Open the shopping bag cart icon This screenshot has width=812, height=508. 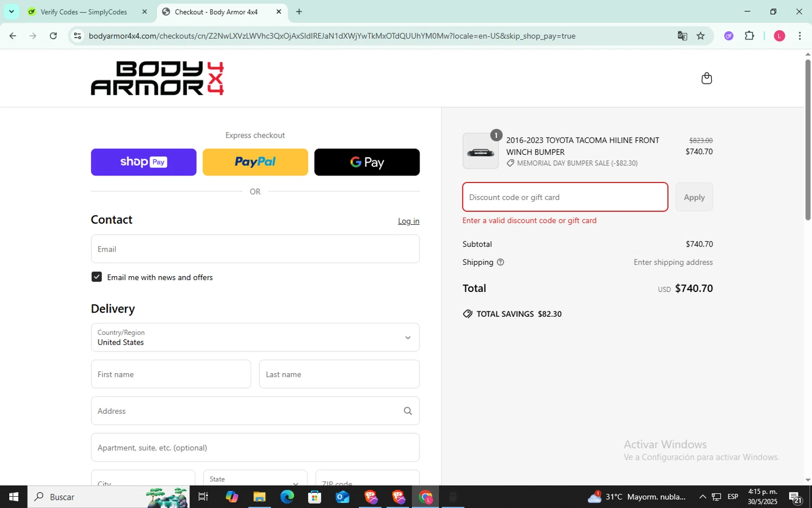[x=706, y=79]
